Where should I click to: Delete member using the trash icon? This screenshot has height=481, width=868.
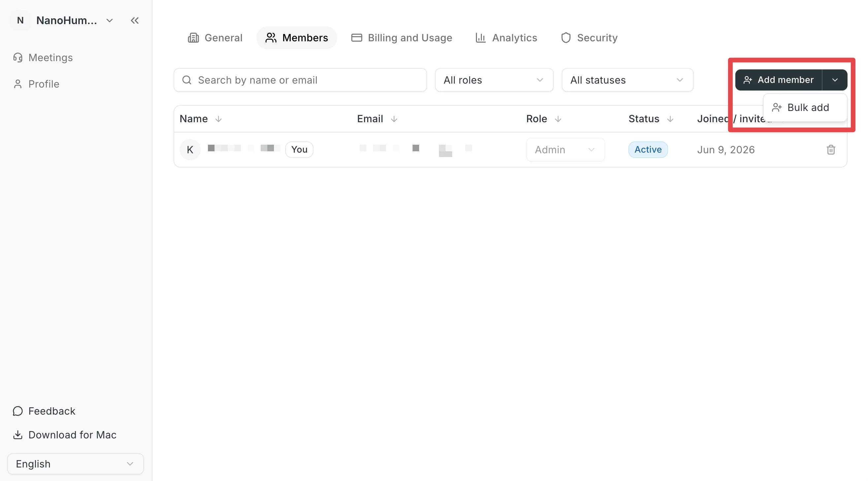(831, 149)
